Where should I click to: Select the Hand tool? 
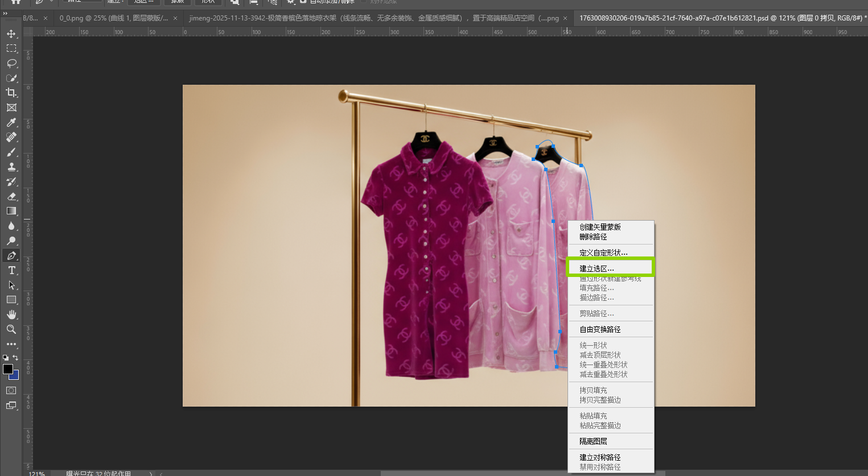pos(11,314)
